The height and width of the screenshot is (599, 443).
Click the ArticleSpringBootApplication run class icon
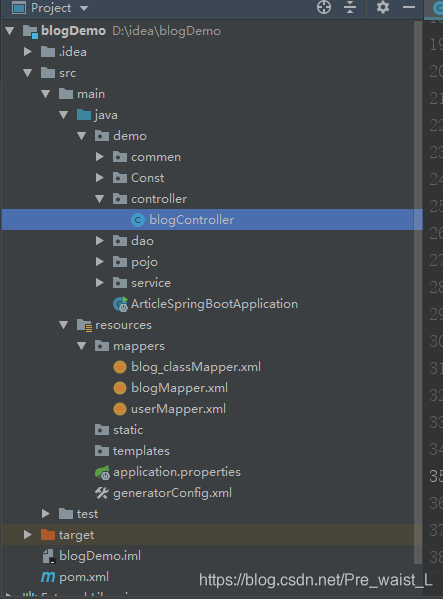point(121,304)
